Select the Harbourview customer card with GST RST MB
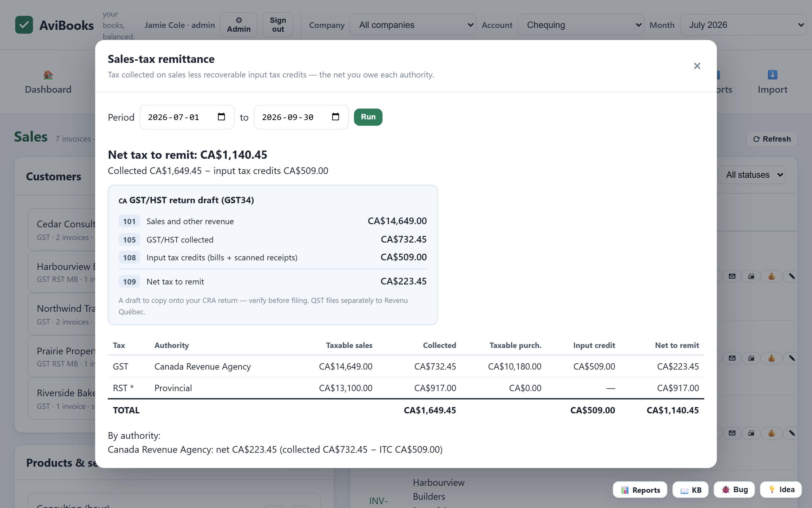 click(x=62, y=272)
